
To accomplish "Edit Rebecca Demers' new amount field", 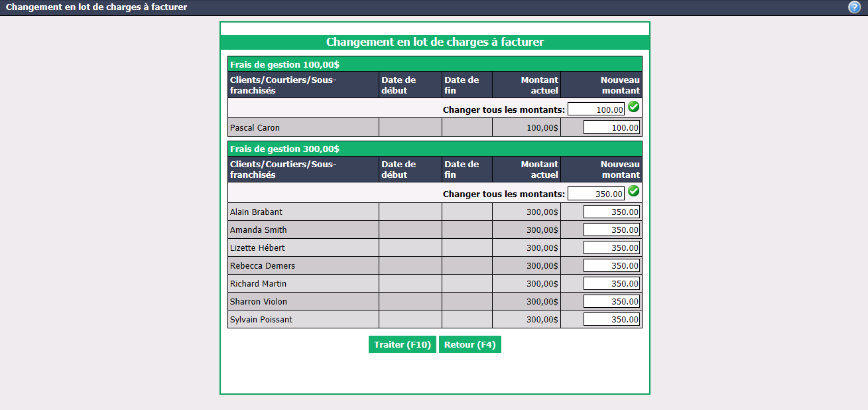I will (611, 265).
